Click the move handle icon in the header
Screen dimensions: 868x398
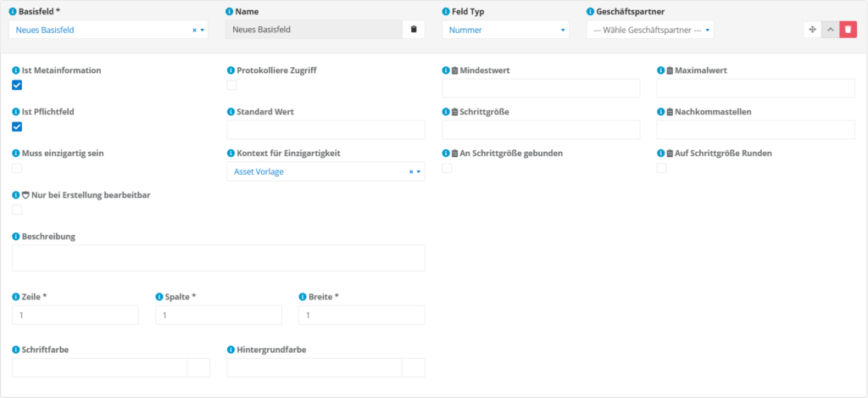(812, 30)
